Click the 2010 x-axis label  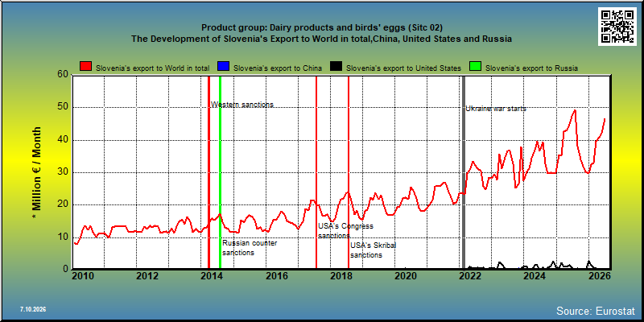click(83, 276)
